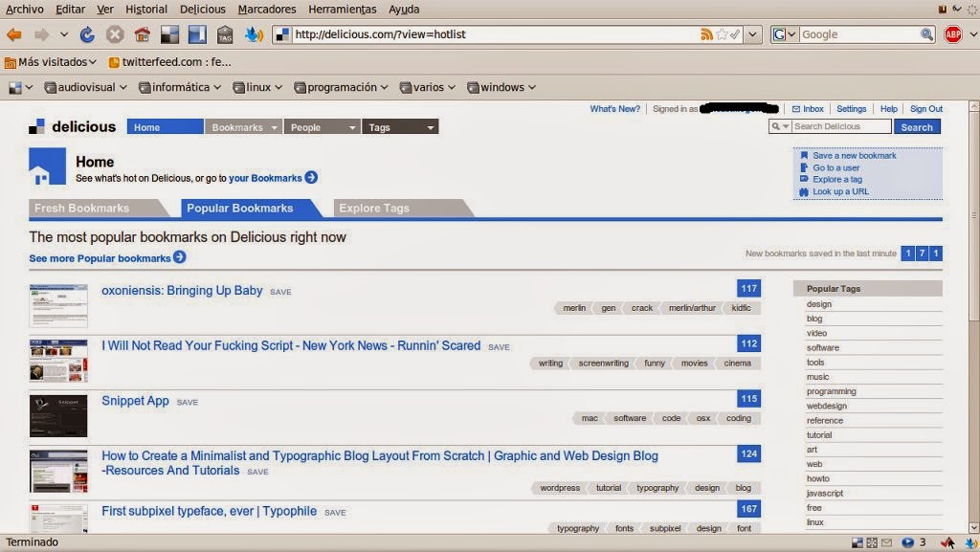Select the javascript popular tag
The image size is (980, 552).
(x=824, y=494)
